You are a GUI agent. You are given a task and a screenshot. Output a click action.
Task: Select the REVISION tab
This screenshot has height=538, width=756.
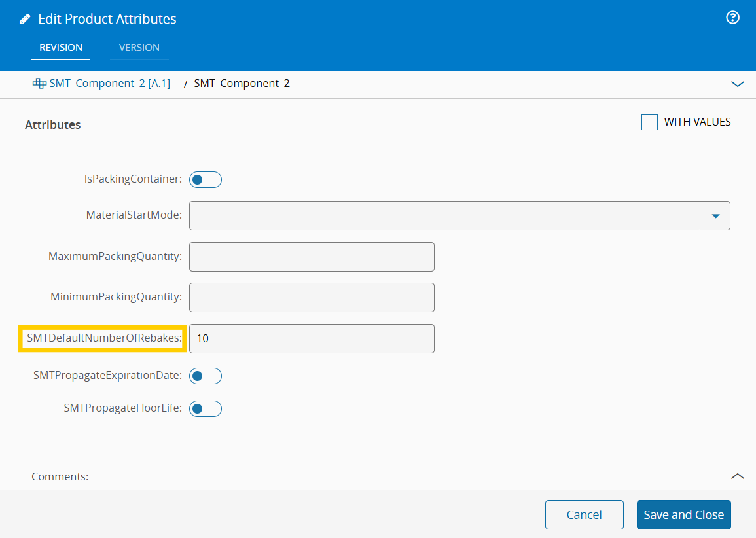point(61,48)
